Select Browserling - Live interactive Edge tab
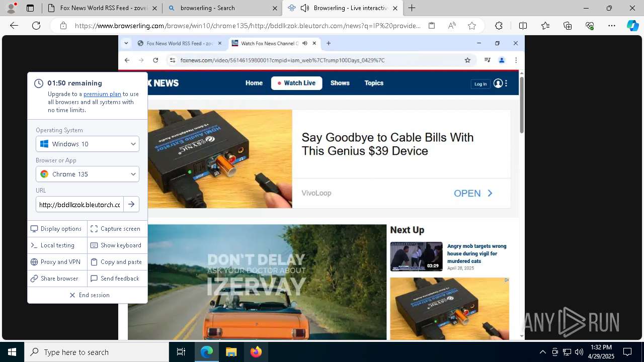This screenshot has width=644, height=362. (342, 8)
